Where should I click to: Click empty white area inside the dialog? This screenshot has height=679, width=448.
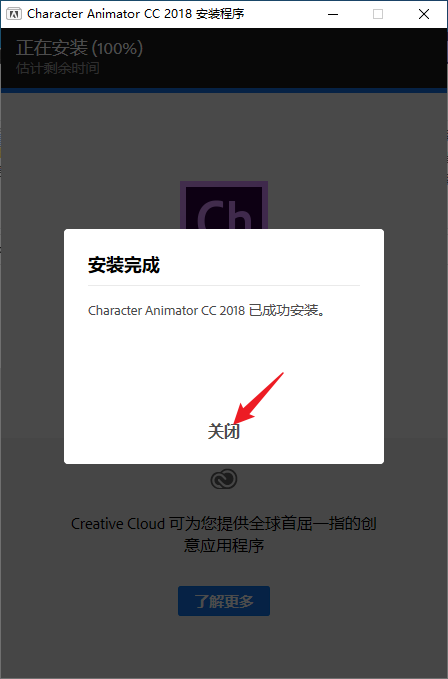pos(224,359)
